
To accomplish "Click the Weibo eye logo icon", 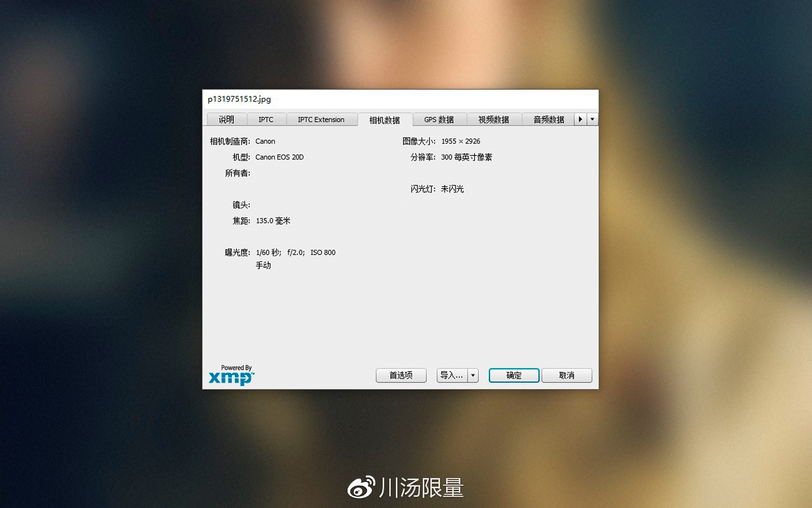I will tap(361, 488).
